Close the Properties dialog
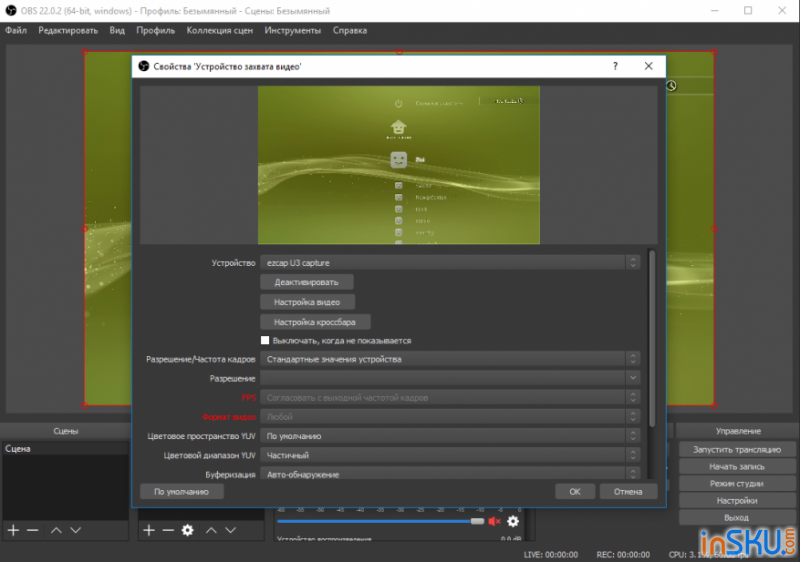 (x=648, y=66)
